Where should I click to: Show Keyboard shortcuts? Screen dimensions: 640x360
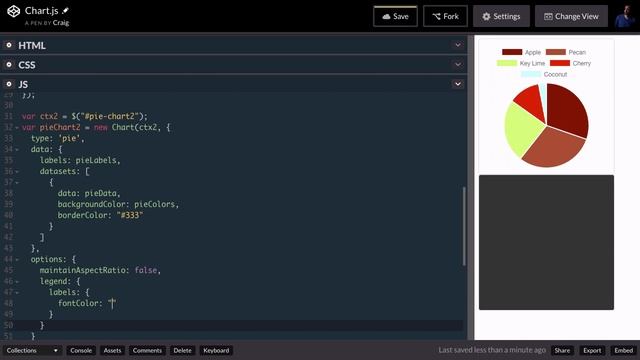coord(216,350)
